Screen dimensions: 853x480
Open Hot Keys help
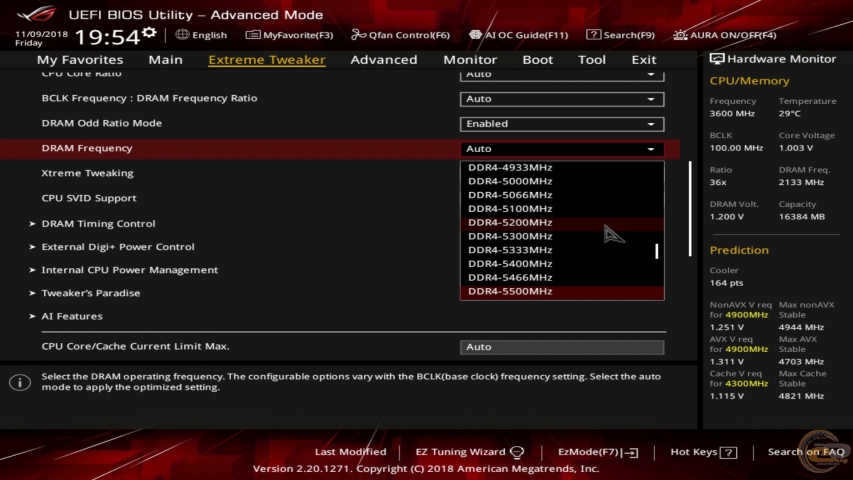click(703, 452)
